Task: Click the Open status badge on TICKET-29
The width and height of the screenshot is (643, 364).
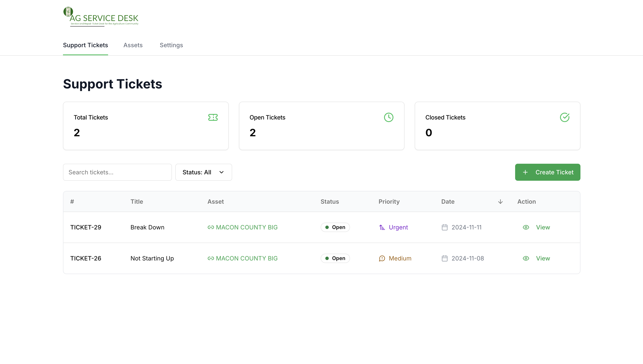Action: (335, 227)
